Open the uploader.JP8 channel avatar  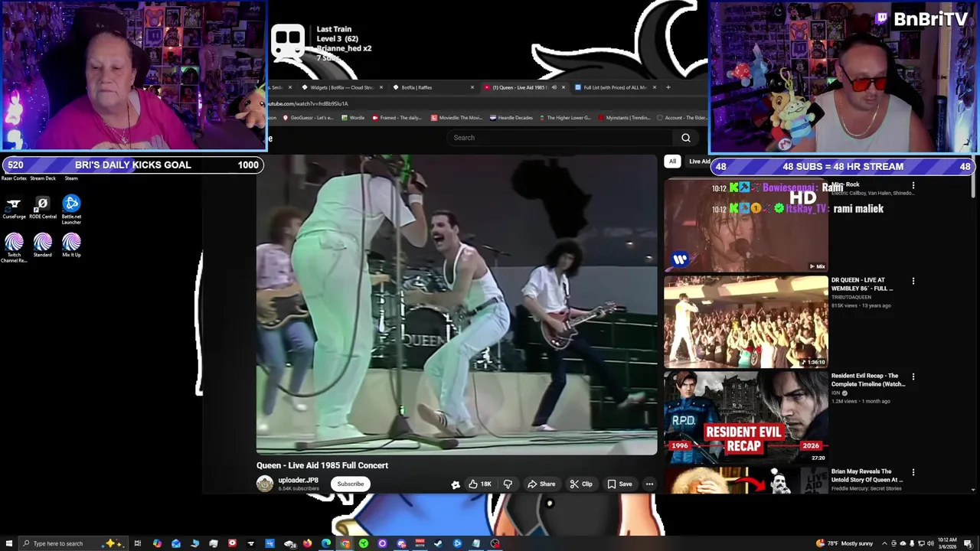coord(265,484)
